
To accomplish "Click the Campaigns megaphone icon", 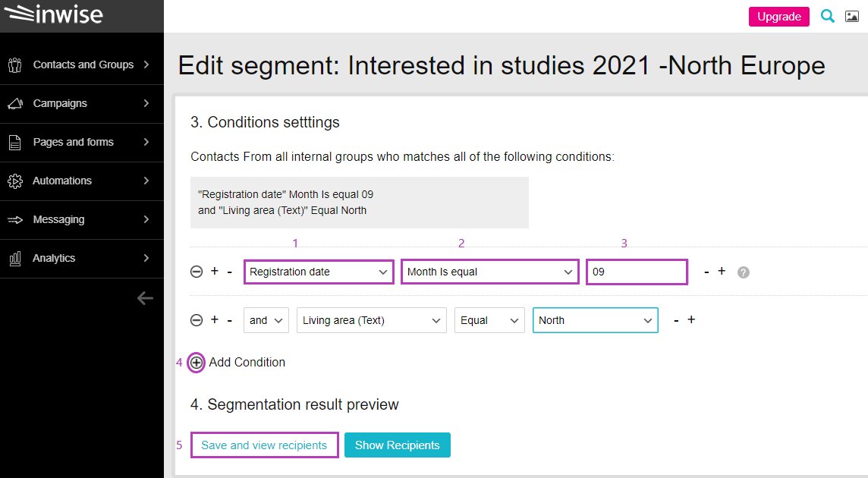I will point(14,103).
